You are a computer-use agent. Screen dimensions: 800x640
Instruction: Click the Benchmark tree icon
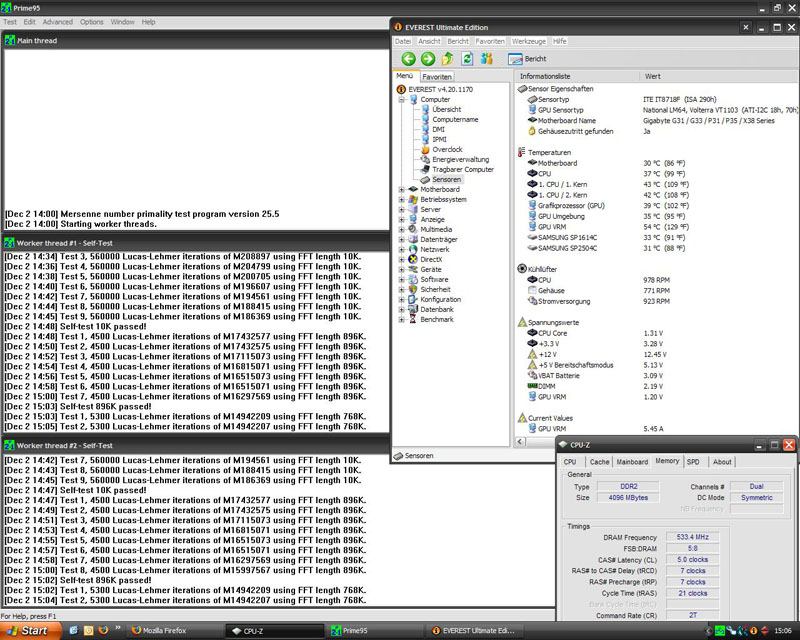(413, 319)
